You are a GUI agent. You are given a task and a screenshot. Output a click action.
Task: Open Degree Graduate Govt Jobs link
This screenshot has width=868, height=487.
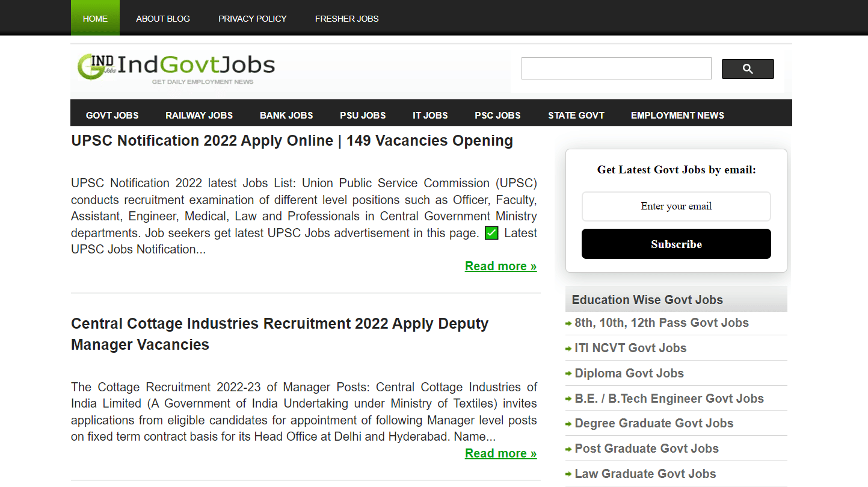pos(654,423)
